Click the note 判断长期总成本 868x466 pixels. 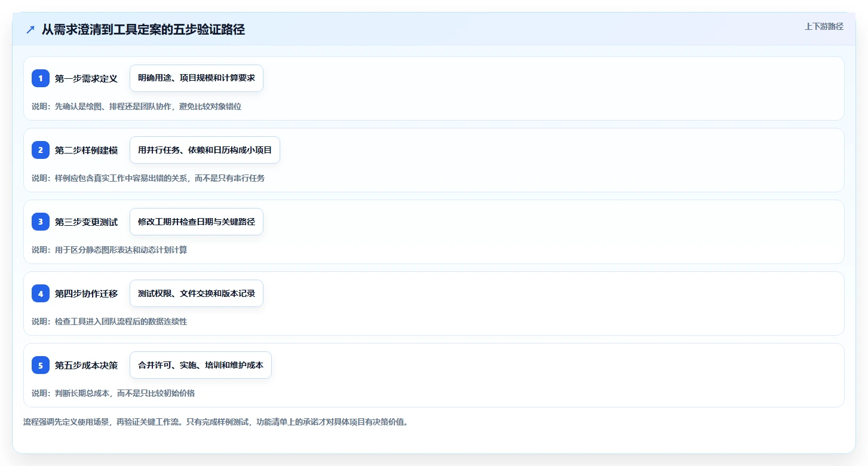click(x=114, y=393)
